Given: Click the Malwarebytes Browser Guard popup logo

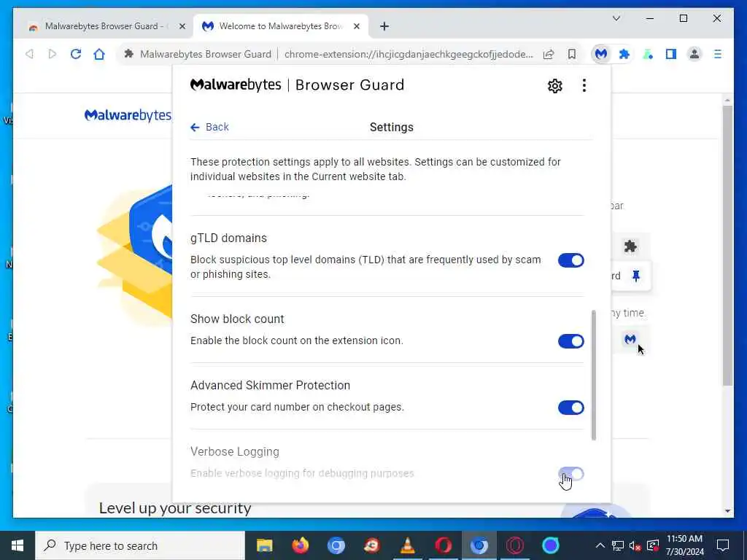Looking at the screenshot, I should tap(298, 85).
